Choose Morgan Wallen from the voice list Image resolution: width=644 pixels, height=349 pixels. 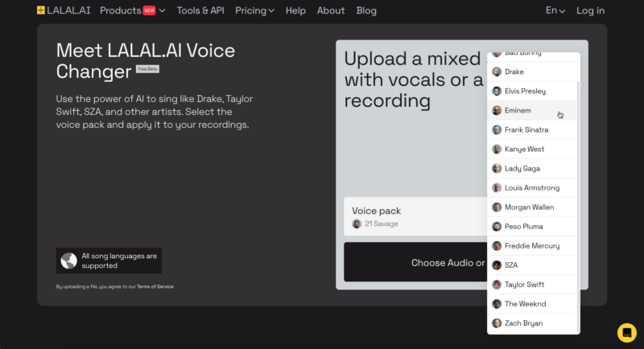coord(532,207)
